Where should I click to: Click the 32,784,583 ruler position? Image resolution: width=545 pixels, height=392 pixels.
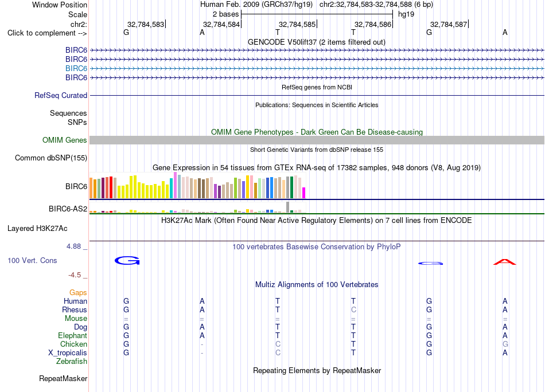[x=146, y=24]
